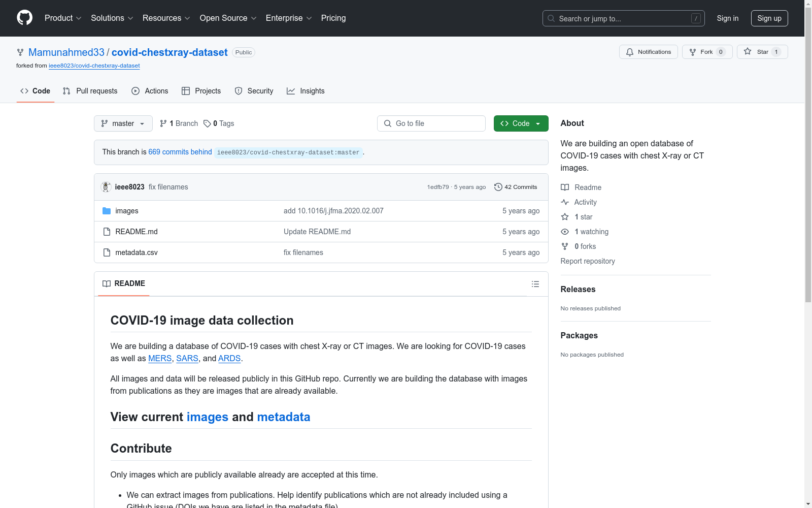
Task: Open the Security tab
Action: click(254, 91)
